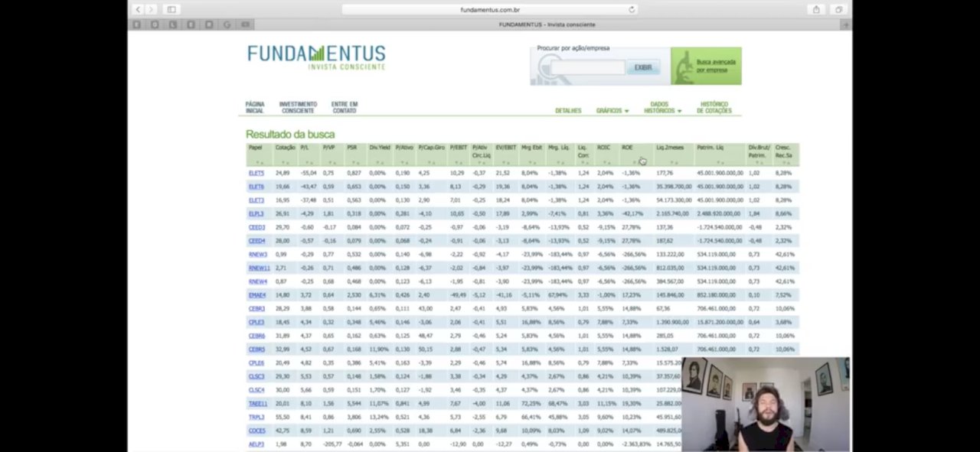Screen dimensions: 980x452
Task: Reload the page with the refresh icon
Action: pyautogui.click(x=632, y=10)
